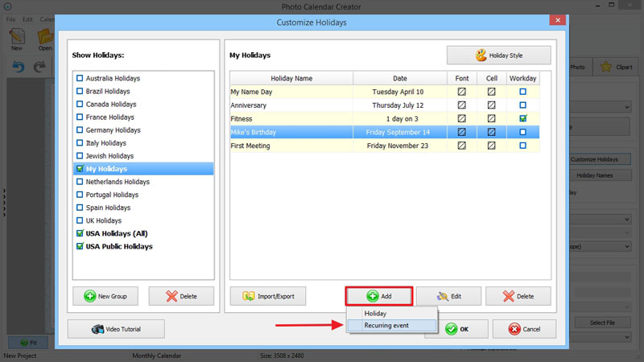Tick Spain Holidays checkbox
Viewport: 644px width, 362px height.
tap(80, 208)
